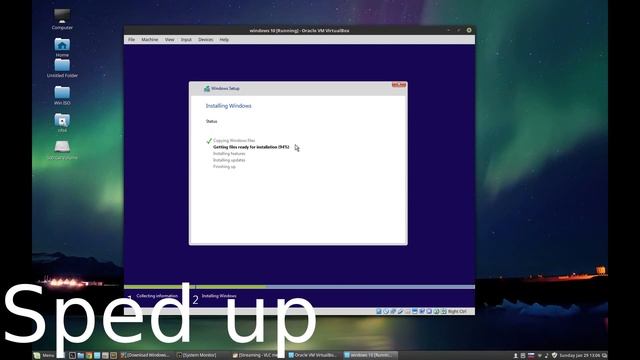Screen dimensions: 640x360
Task: Switch to the System Monitor taskbar window
Action: 197,356
